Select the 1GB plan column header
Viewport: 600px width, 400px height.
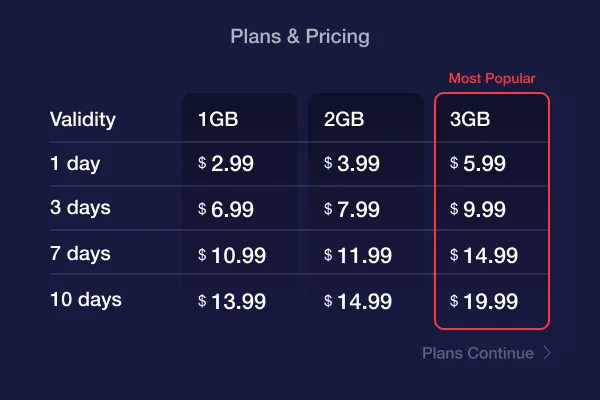(218, 119)
